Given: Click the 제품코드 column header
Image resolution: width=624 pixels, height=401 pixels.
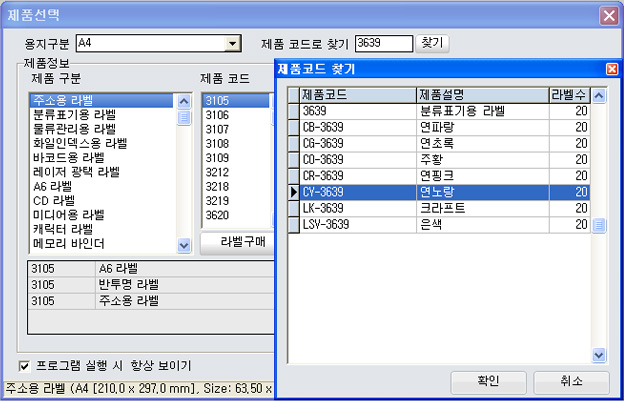Looking at the screenshot, I should point(358,95).
